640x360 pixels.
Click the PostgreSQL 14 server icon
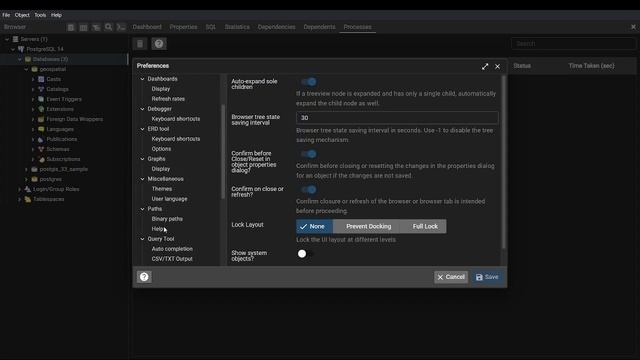click(21, 49)
